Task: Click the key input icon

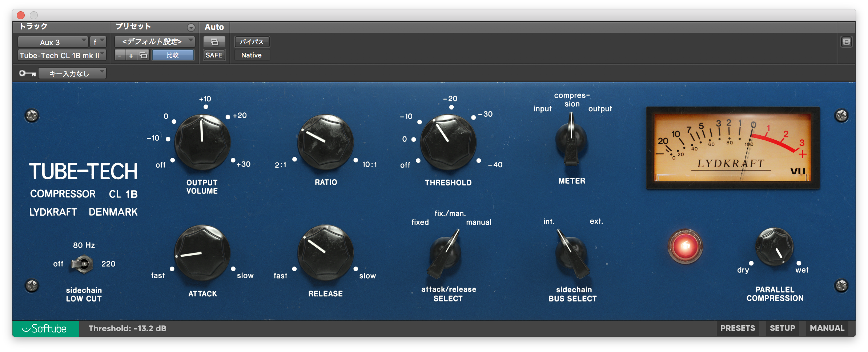Action: pyautogui.click(x=28, y=73)
